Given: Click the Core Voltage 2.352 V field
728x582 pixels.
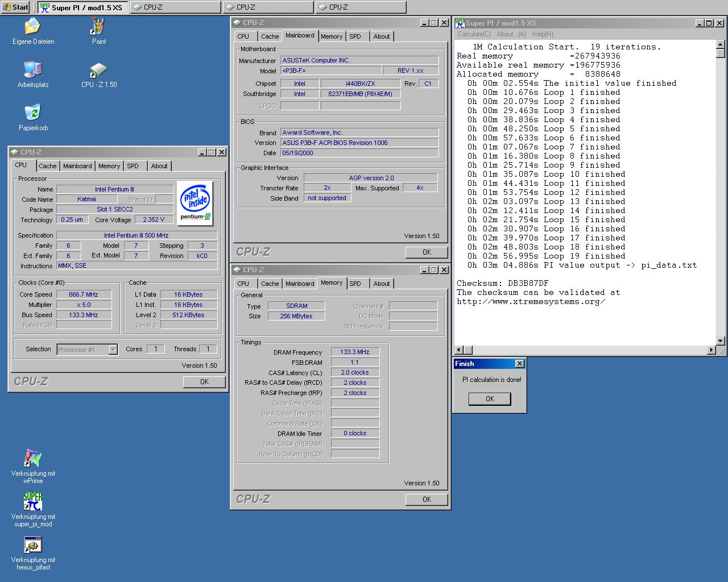Looking at the screenshot, I should pos(154,219).
